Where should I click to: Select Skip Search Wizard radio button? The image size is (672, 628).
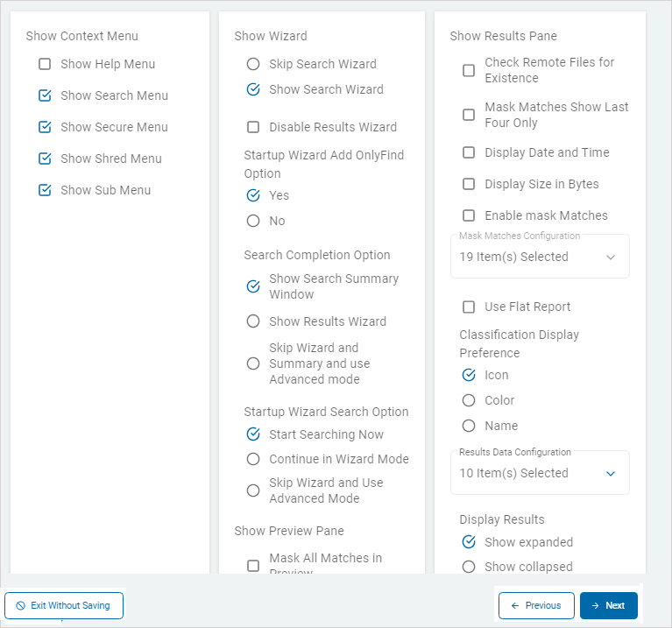pyautogui.click(x=253, y=64)
